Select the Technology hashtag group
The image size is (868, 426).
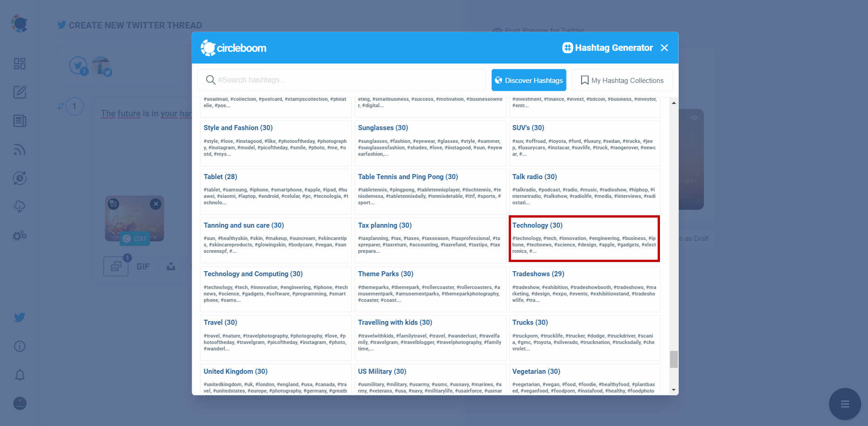tap(584, 239)
